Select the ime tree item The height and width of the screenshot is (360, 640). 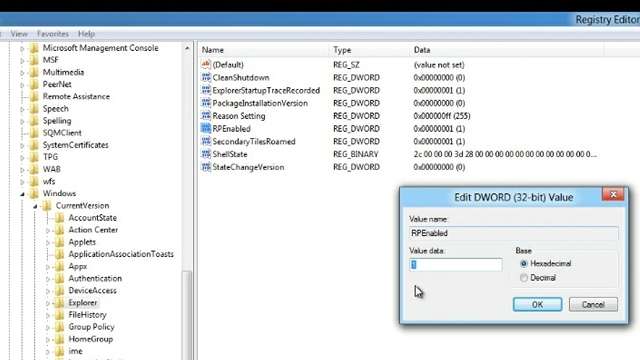pos(76,351)
